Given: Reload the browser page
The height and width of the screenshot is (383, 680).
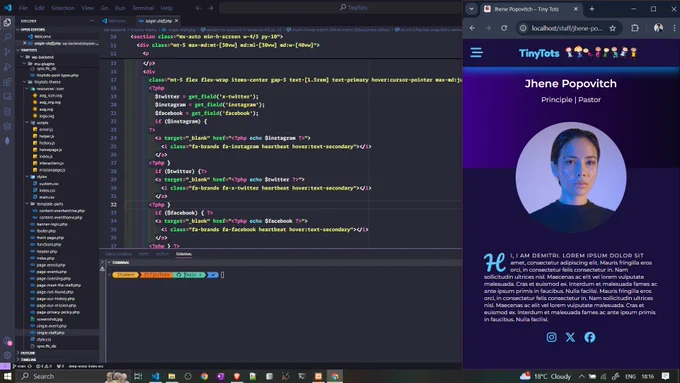Looking at the screenshot, I should click(x=504, y=28).
